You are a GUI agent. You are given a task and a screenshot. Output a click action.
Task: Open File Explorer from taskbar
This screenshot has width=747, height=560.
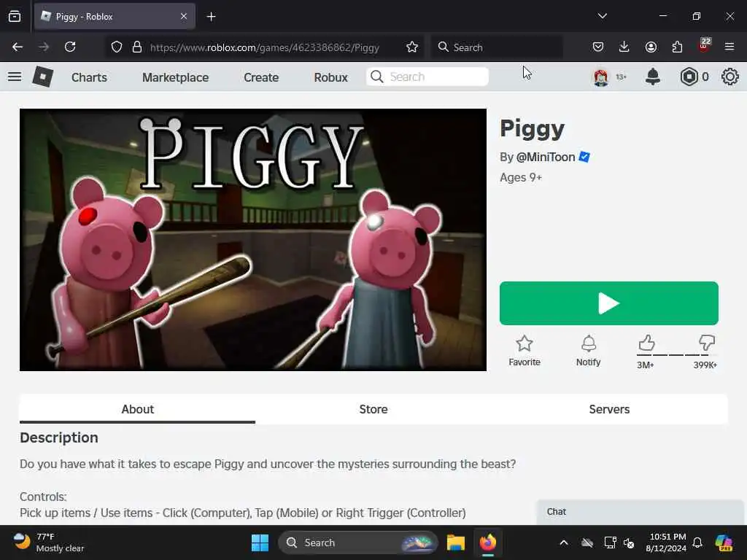(x=455, y=542)
